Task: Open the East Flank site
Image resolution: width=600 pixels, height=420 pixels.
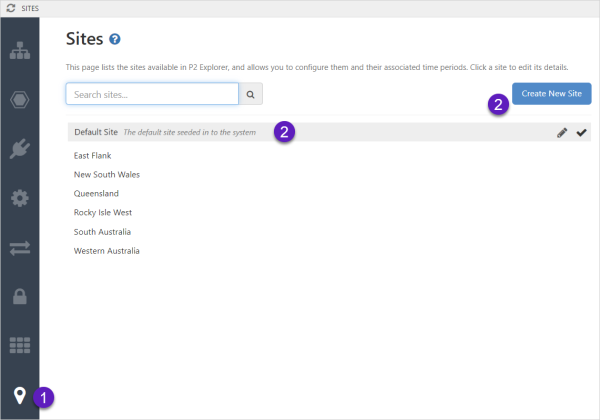Action: click(92, 156)
